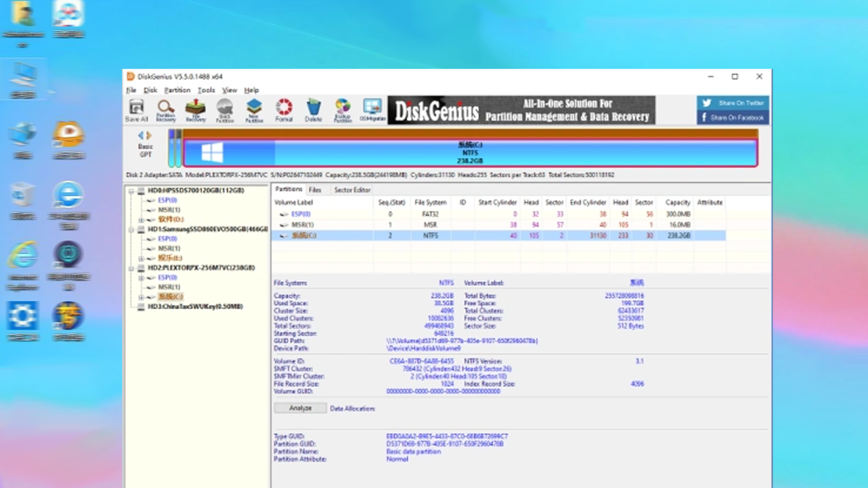Select MSR(1) under HD2 PLEXTOR in tree
The image size is (868, 488).
(x=169, y=287)
